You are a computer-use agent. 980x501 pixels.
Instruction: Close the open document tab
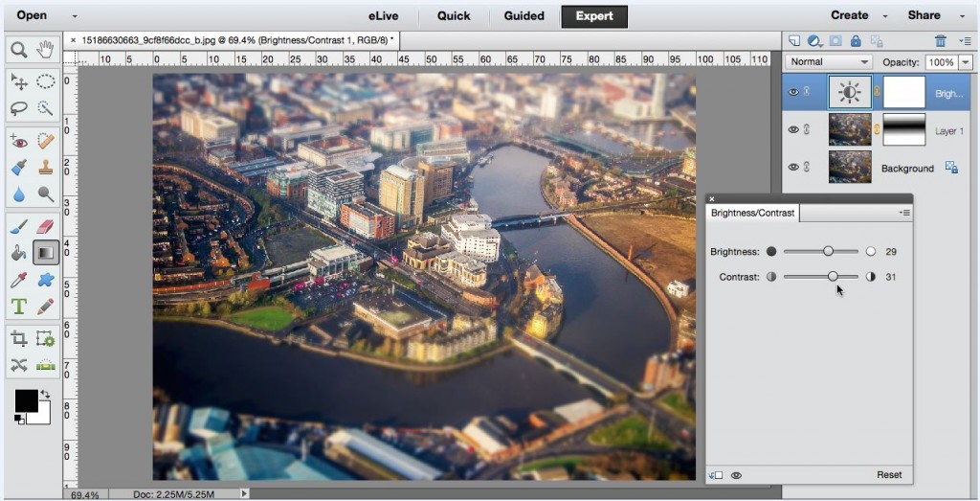[73, 40]
